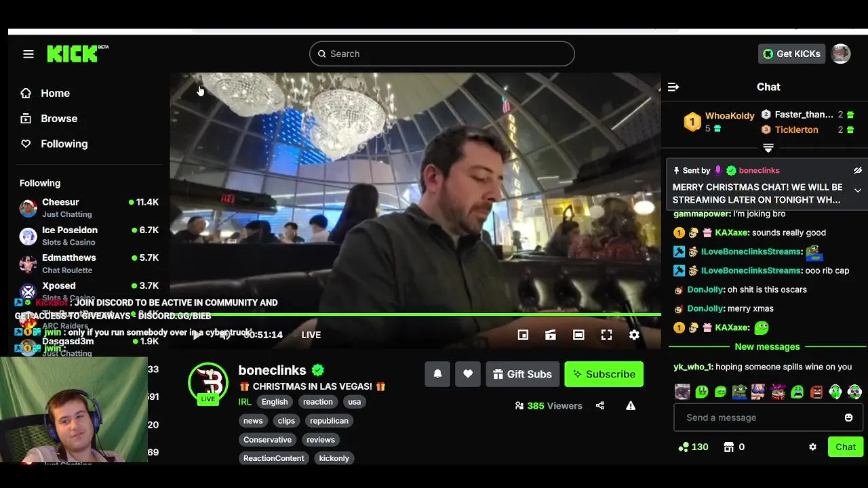Click the LIVE indicator on player
Viewport: 868px width, 488px height.
point(311,335)
